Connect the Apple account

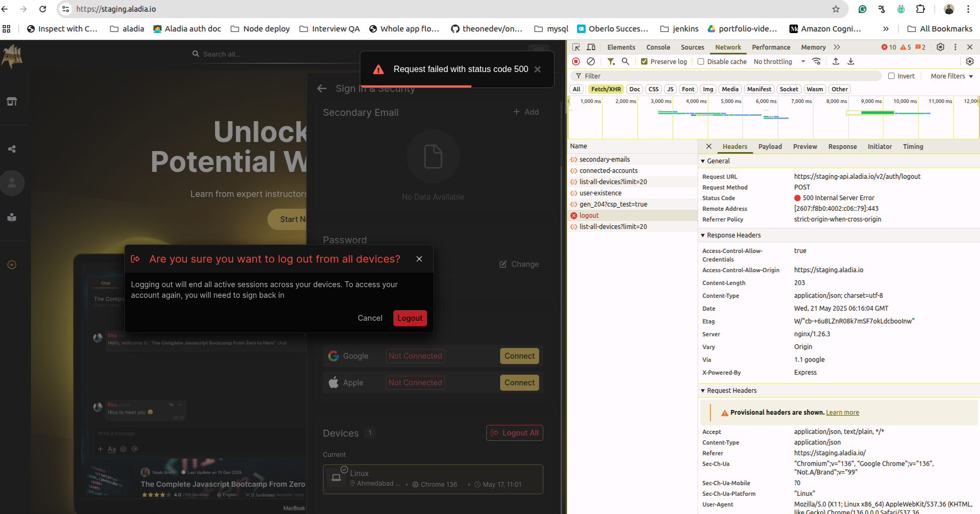pyautogui.click(x=519, y=383)
